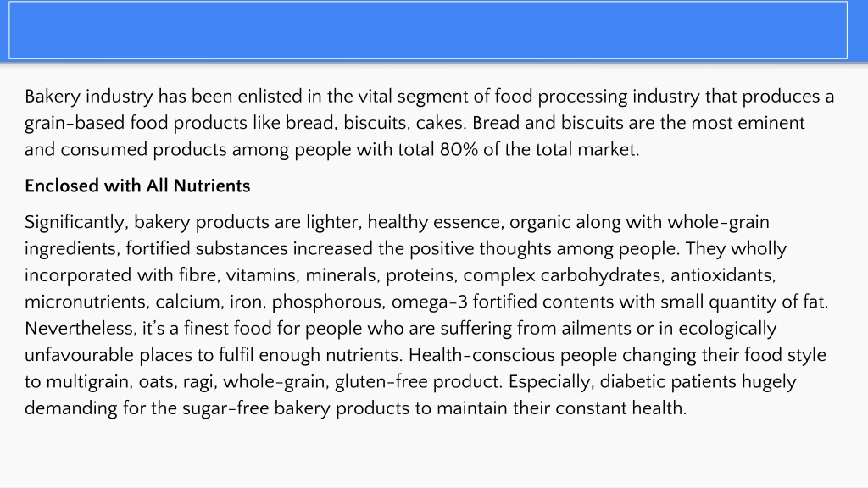Click the 80% figure in first paragraph
The height and width of the screenshot is (488, 868).
[459, 150]
